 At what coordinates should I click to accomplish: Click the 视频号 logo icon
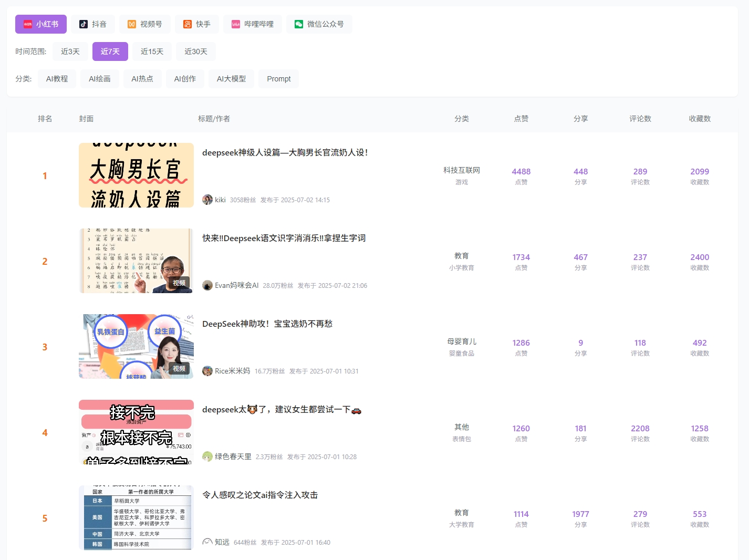[x=132, y=24]
